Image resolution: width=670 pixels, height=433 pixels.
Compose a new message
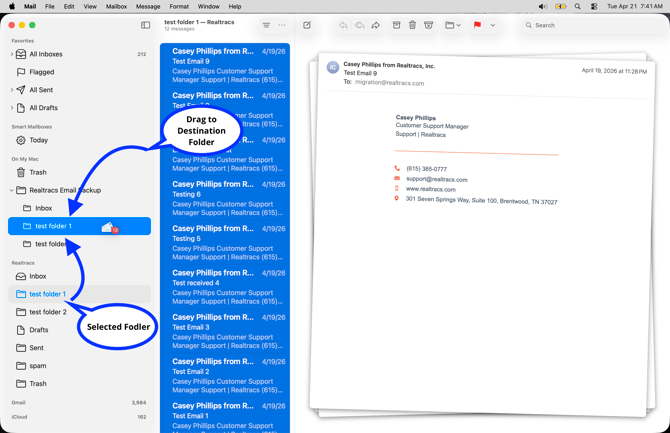click(x=307, y=25)
